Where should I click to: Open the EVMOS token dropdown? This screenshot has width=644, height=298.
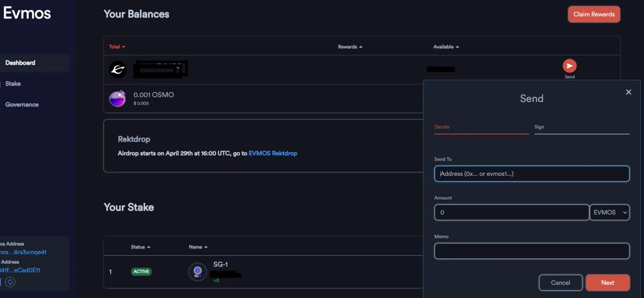coord(610,213)
